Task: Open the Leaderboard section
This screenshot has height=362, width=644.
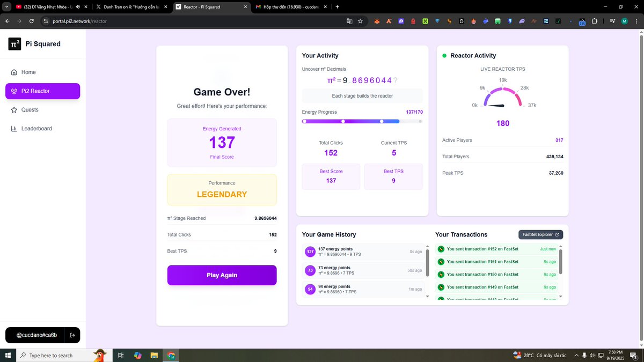Action: tap(42, 129)
